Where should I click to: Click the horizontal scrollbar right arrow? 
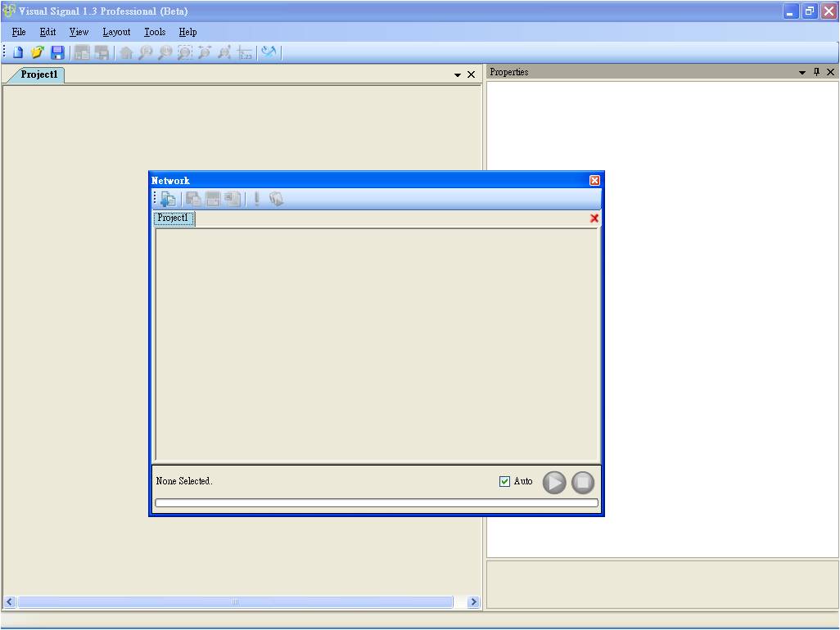[473, 602]
